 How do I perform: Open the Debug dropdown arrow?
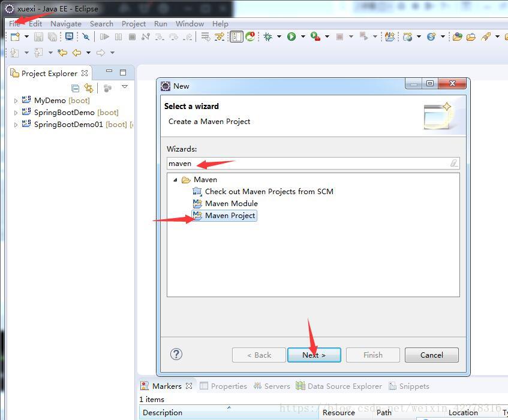point(279,37)
